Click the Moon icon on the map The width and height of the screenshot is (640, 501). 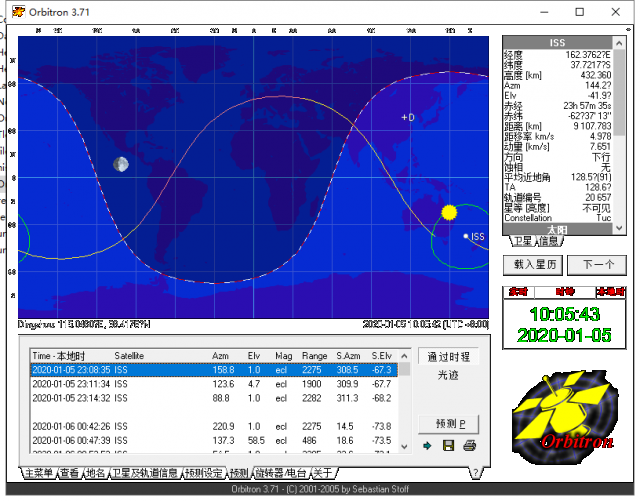pos(121,165)
